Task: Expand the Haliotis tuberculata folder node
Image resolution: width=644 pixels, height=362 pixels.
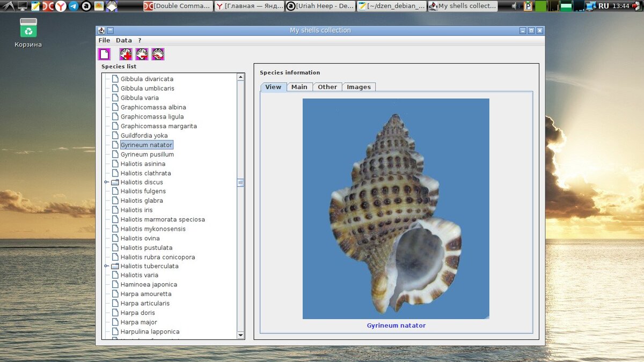Action: point(107,266)
